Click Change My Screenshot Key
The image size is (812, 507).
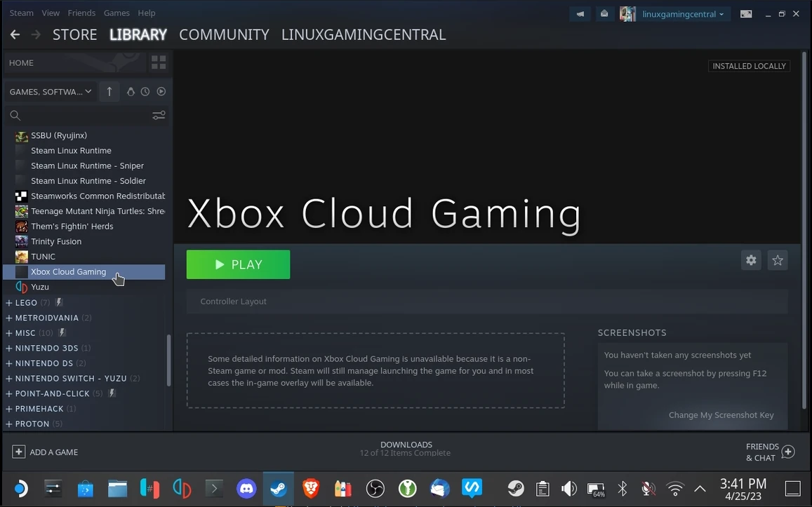point(721,415)
